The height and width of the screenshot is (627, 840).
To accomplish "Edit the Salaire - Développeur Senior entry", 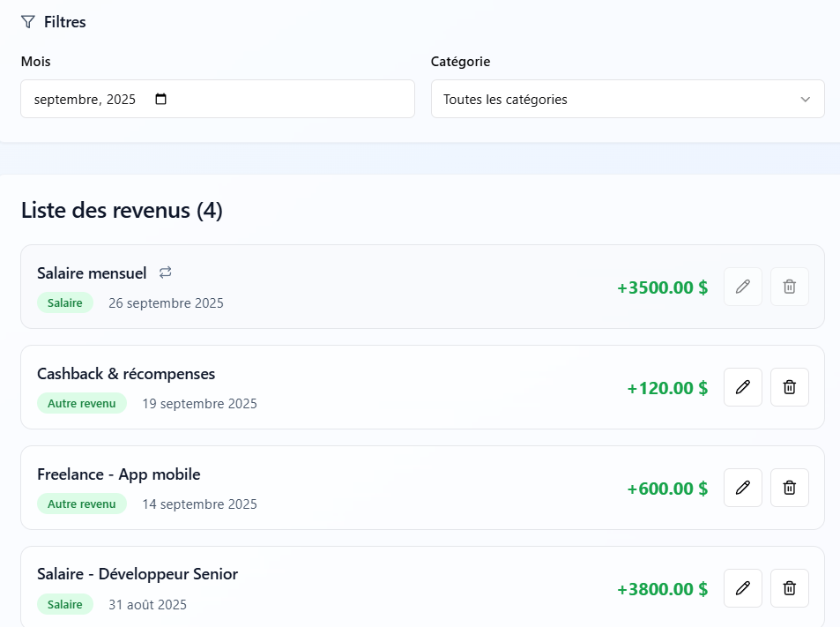I will [x=742, y=588].
